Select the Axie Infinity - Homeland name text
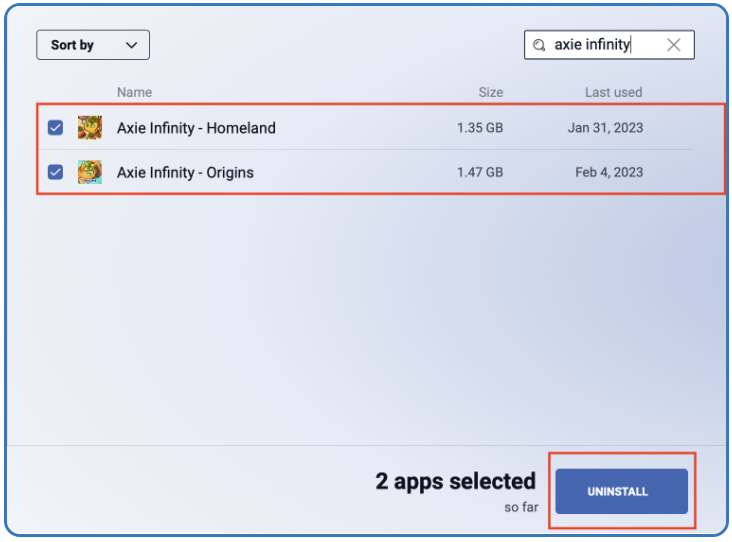This screenshot has width=732, height=542. (x=196, y=128)
